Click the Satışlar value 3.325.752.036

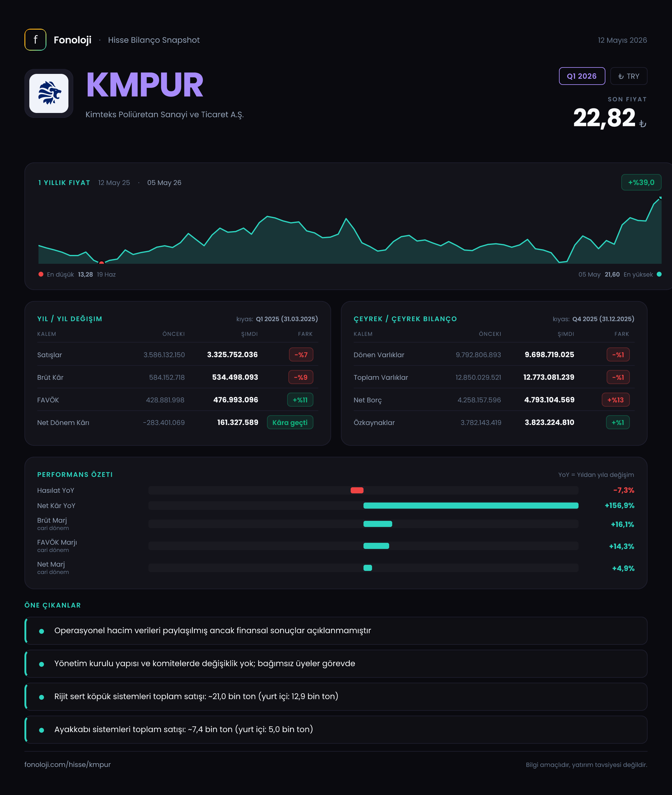(232, 354)
